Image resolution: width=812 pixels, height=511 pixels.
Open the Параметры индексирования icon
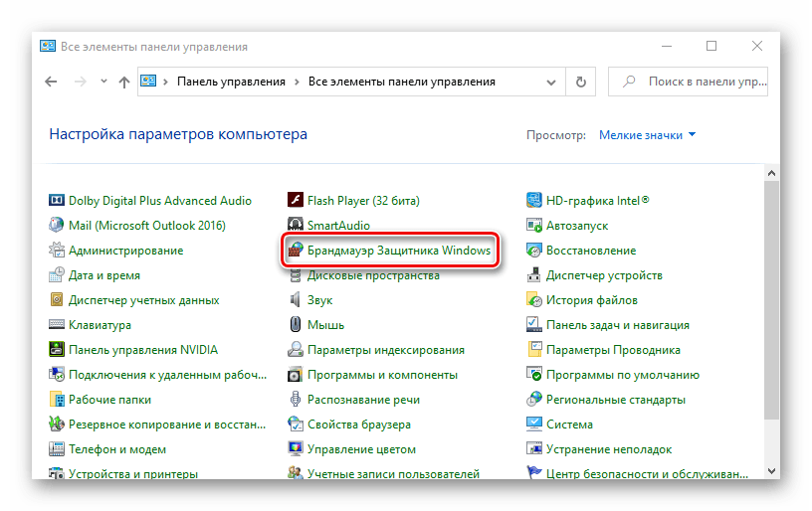296,349
